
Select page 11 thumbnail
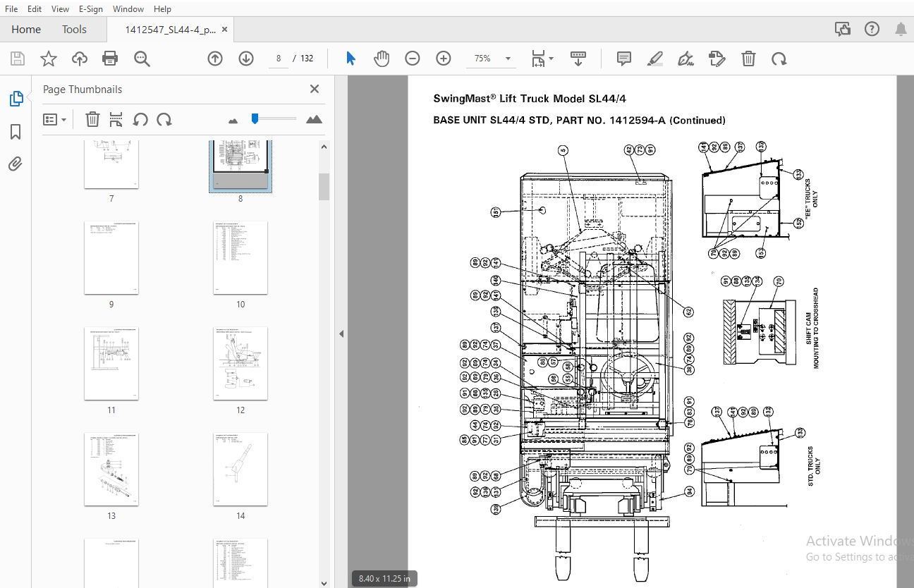[111, 363]
